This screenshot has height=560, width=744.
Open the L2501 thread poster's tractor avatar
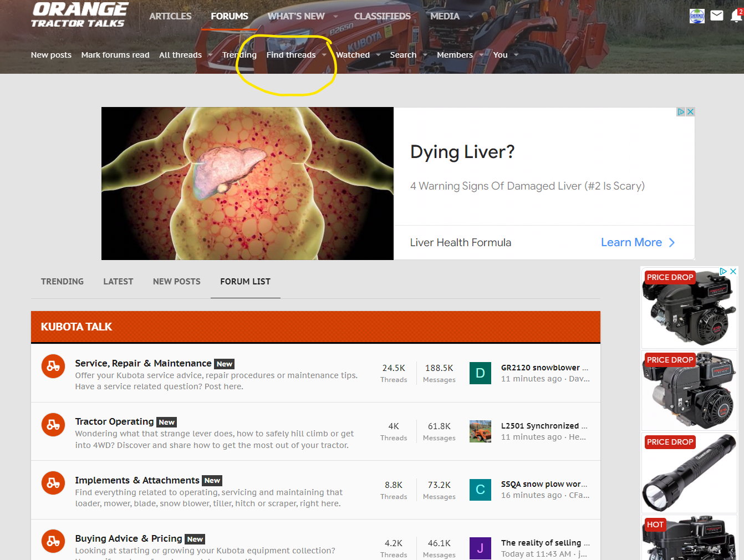tap(480, 431)
